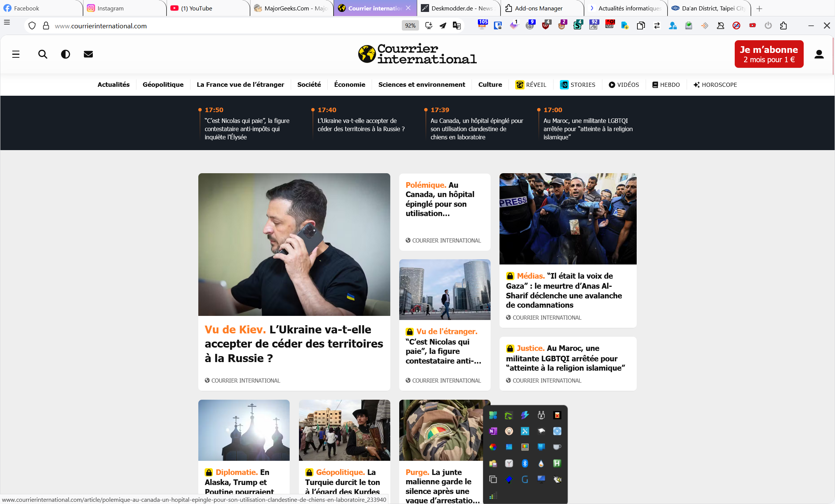The image size is (835, 504).
Task: Open the newsletter envelope icon
Action: (88, 54)
